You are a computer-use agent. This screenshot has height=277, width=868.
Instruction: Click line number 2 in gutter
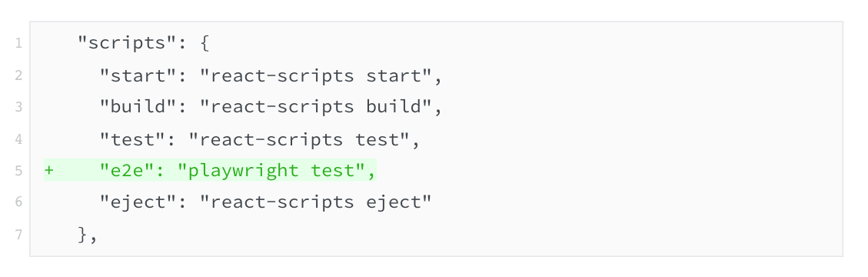coord(18,75)
